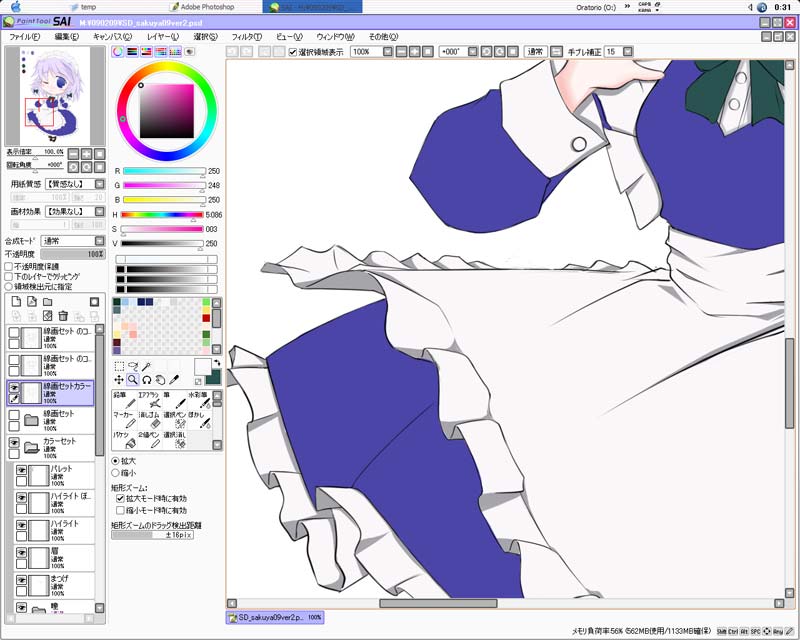Expand the 線画セット layer folder
Screen dimensions: 800x640
click(x=32, y=420)
